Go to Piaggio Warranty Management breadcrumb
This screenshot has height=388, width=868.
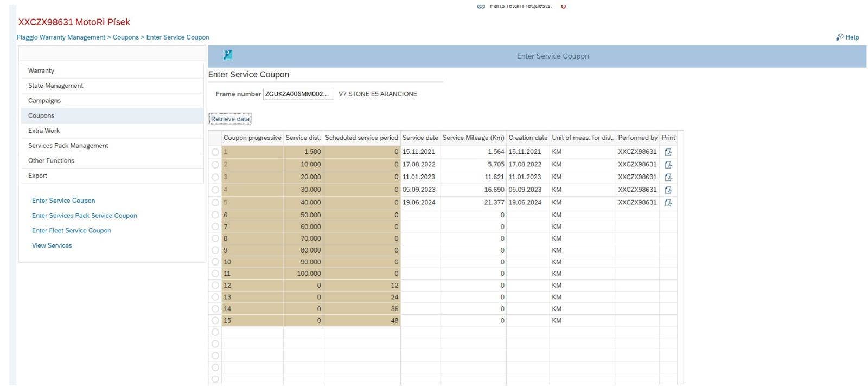61,37
